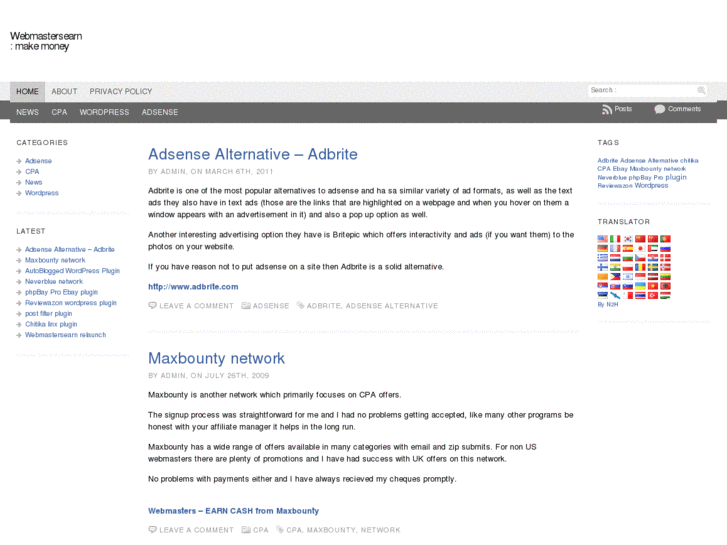The width and height of the screenshot is (727, 545).
Task: Select the Ukrainian flag
Action: (x=640, y=286)
